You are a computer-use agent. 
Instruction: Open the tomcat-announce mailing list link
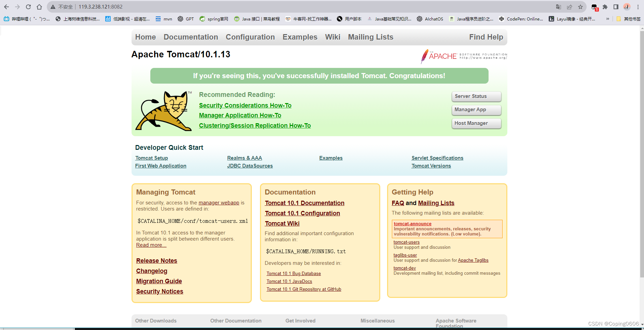click(412, 224)
